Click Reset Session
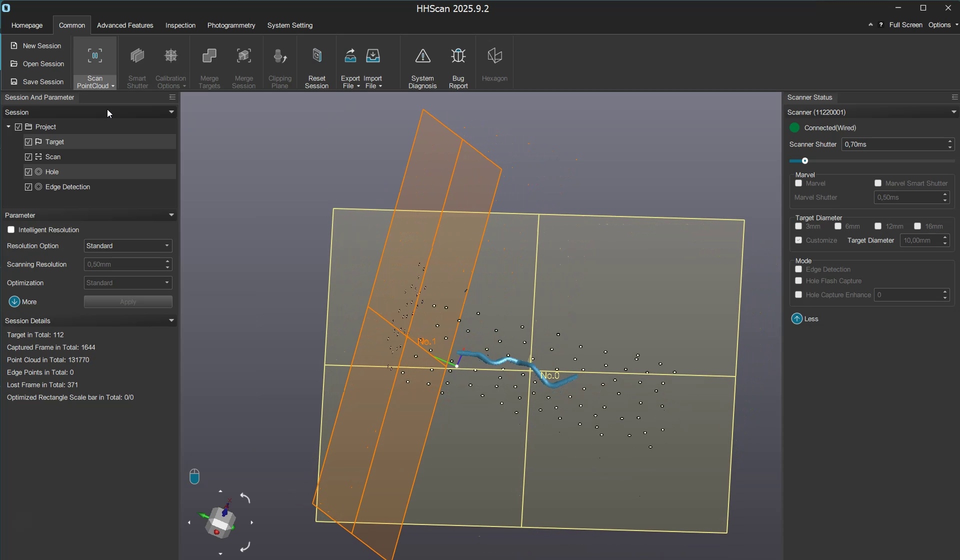 point(317,64)
